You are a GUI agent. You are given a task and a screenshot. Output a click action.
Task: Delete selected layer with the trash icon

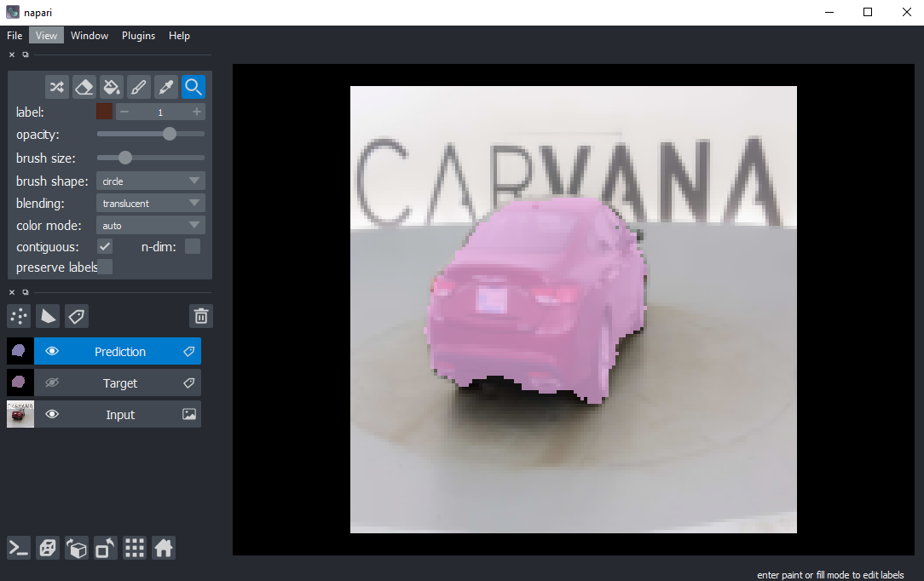201,316
